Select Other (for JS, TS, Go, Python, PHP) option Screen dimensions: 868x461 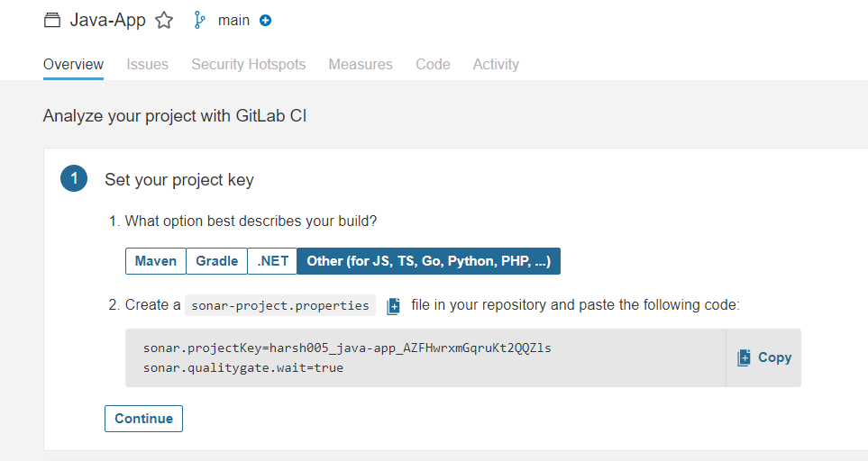(x=428, y=261)
